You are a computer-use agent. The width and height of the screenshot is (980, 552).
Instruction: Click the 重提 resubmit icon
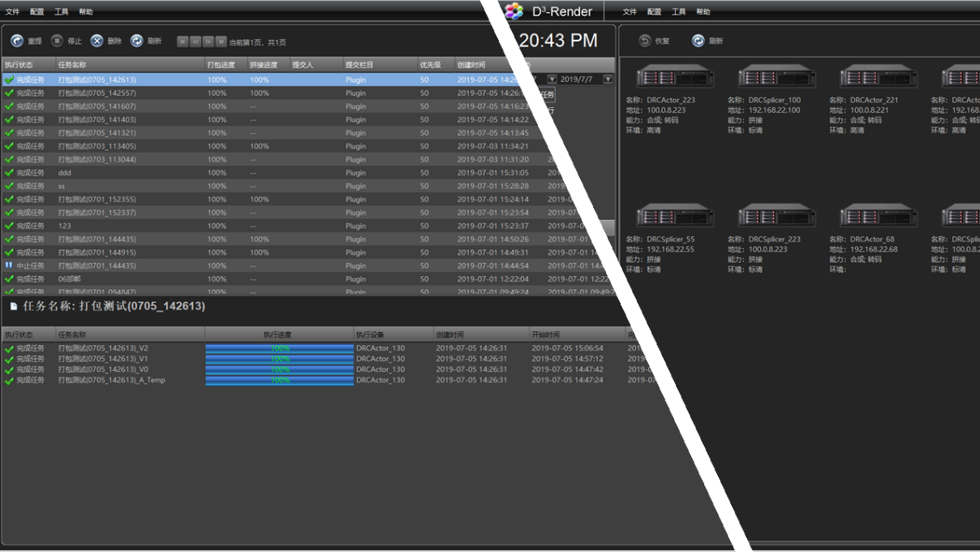pyautogui.click(x=17, y=41)
